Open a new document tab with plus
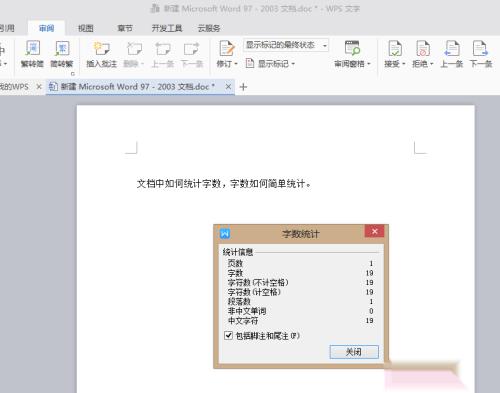This screenshot has width=500, height=393. pyautogui.click(x=243, y=87)
